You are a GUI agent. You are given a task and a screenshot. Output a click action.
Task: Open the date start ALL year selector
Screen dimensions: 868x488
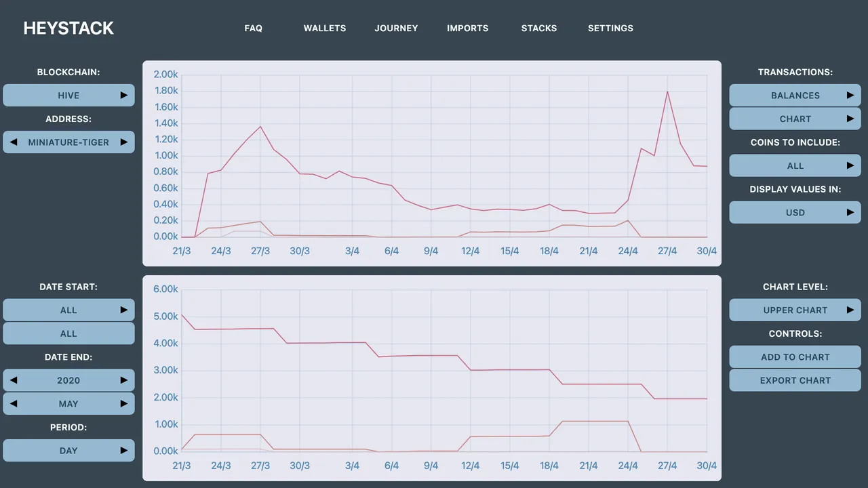(68, 310)
